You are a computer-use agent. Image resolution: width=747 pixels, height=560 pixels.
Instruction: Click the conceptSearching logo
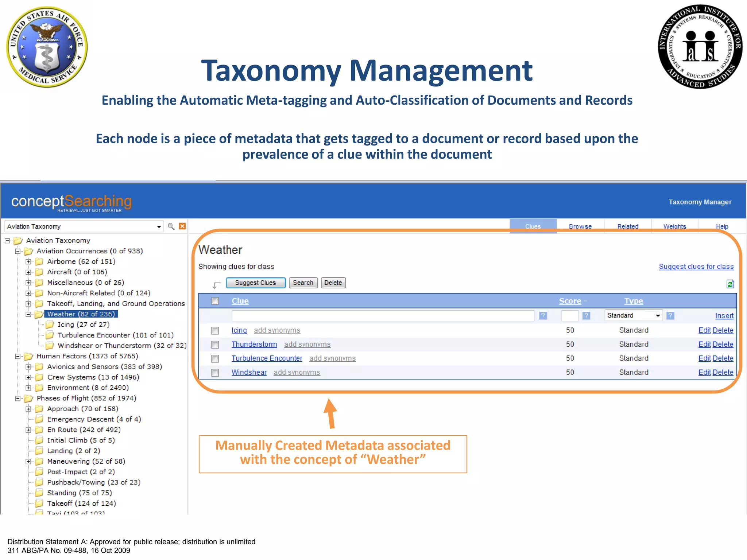71,203
